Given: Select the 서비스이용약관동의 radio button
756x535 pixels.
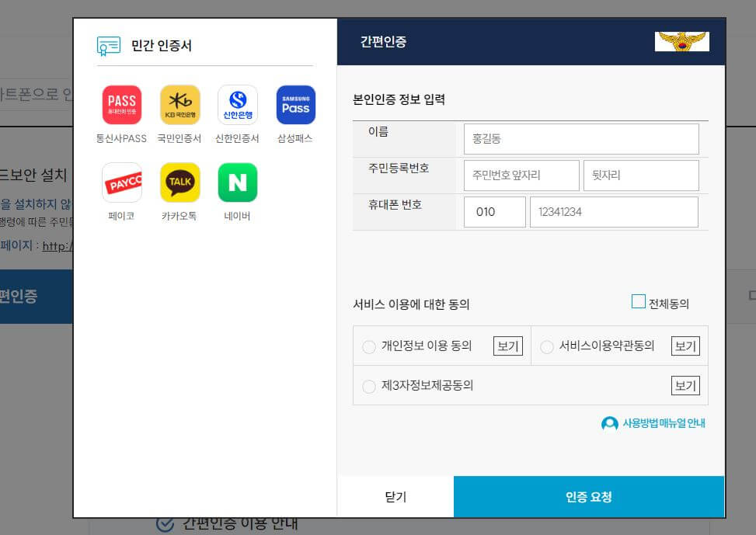Looking at the screenshot, I should pyautogui.click(x=547, y=346).
